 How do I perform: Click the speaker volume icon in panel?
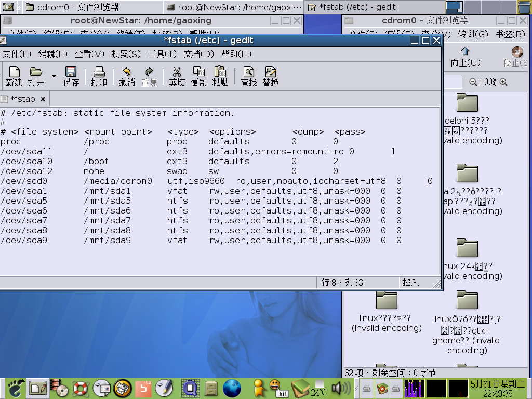(341, 388)
